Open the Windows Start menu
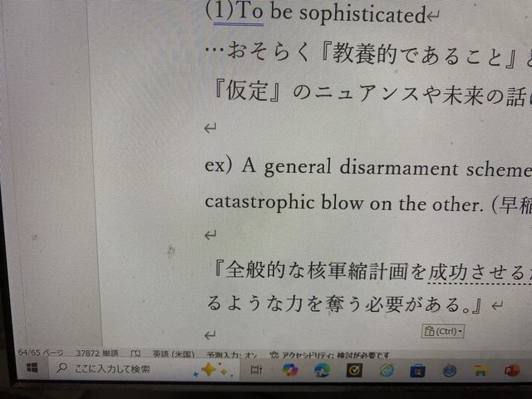 [32, 367]
